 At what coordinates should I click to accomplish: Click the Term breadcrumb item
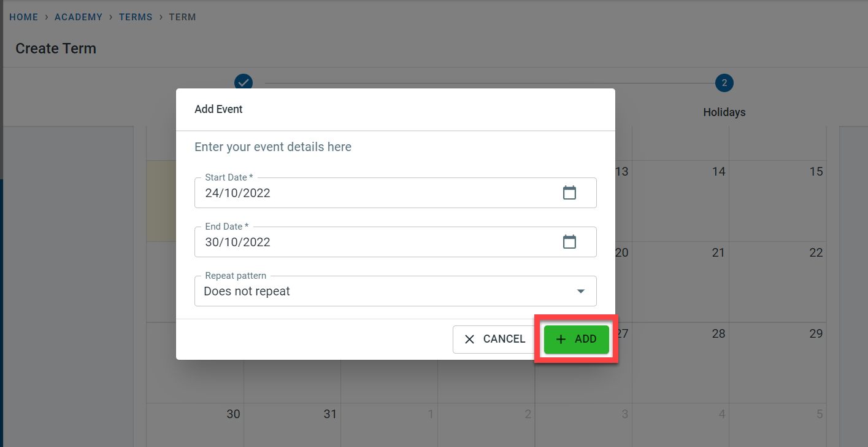pyautogui.click(x=182, y=17)
